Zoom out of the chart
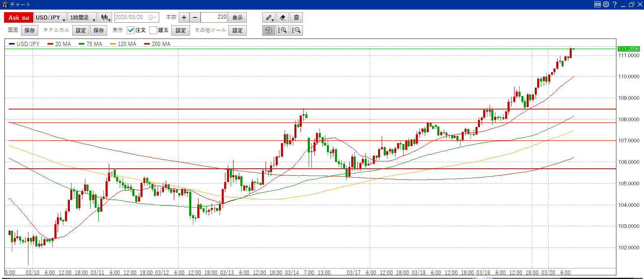 [x=296, y=30]
